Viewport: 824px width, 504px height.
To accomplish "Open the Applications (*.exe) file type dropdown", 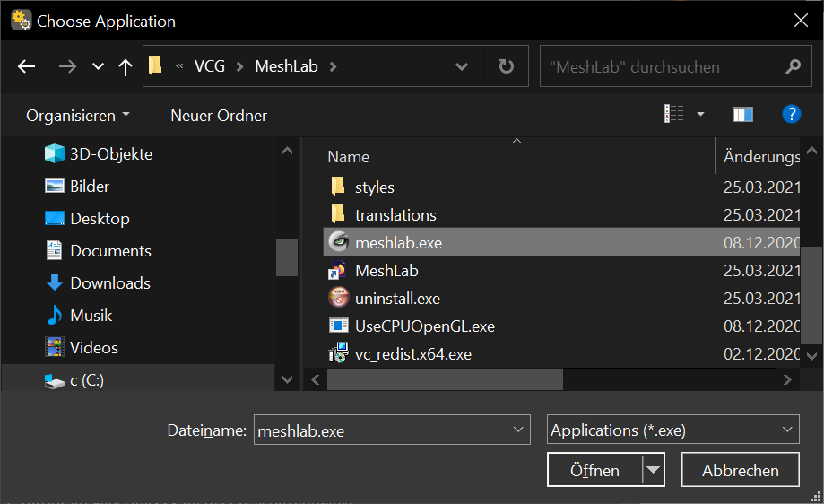I will tap(672, 430).
